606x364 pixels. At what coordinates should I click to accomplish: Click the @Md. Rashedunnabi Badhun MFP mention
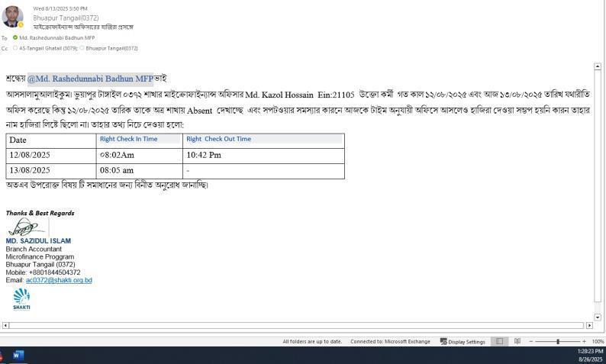(x=90, y=79)
